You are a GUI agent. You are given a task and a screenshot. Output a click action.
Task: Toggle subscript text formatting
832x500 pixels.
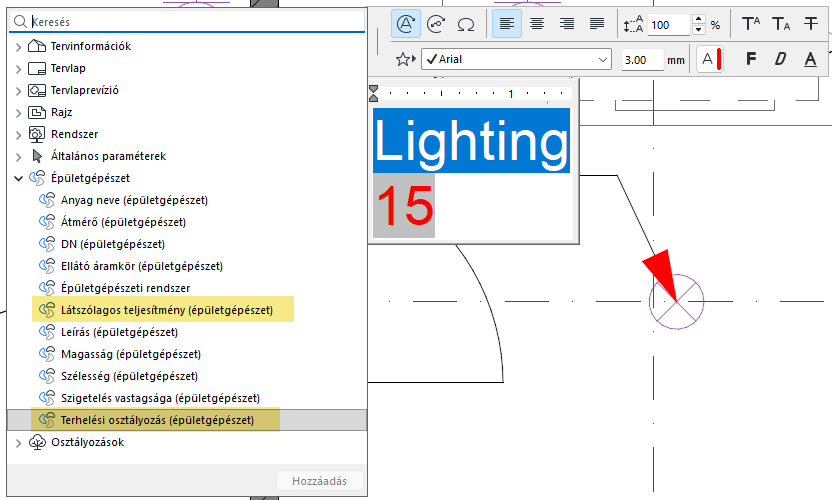tap(781, 24)
